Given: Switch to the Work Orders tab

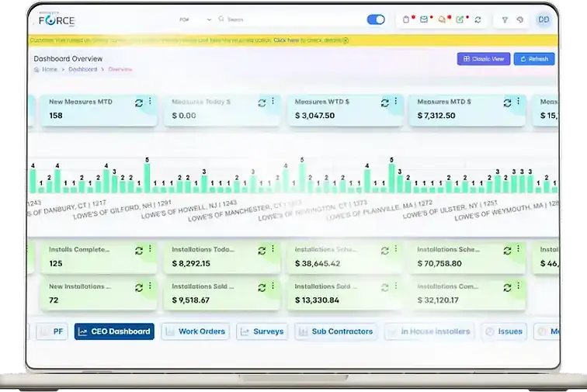Looking at the screenshot, I should point(196,331).
